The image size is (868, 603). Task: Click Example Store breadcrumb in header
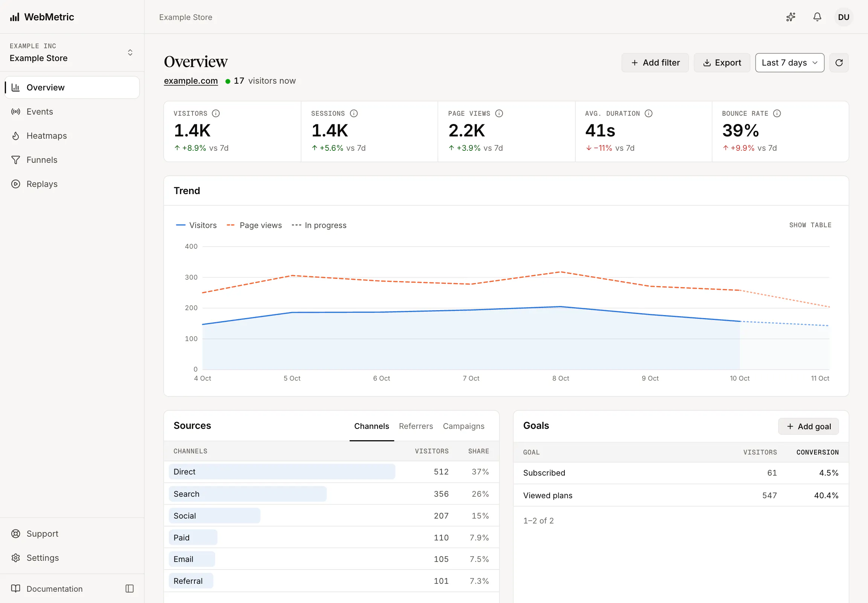(x=185, y=17)
